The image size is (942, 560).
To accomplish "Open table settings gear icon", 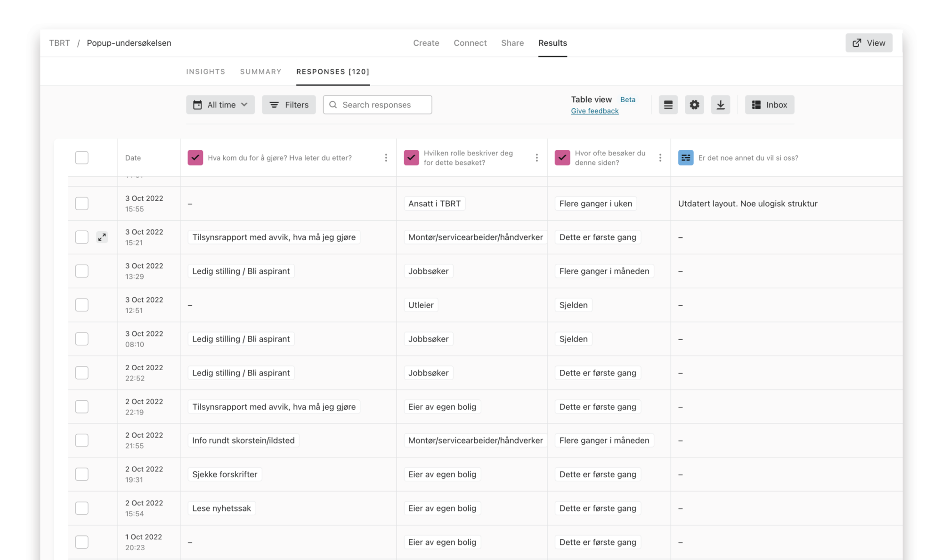I will pos(694,105).
